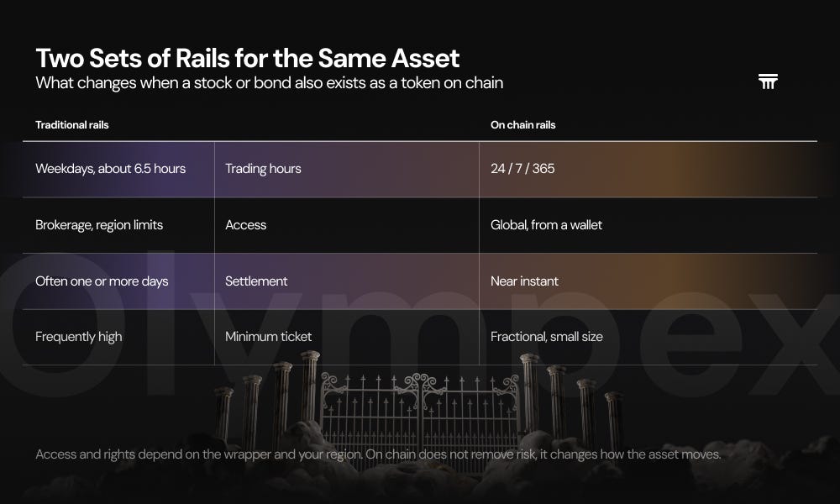
Task: Click the Olympex pillar logo icon
Action: 768,81
